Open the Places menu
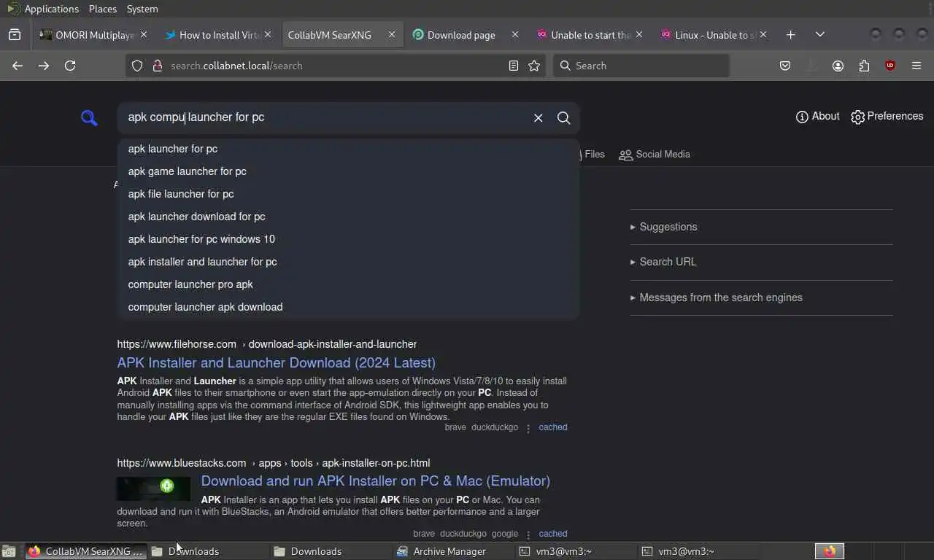934x560 pixels. (103, 9)
